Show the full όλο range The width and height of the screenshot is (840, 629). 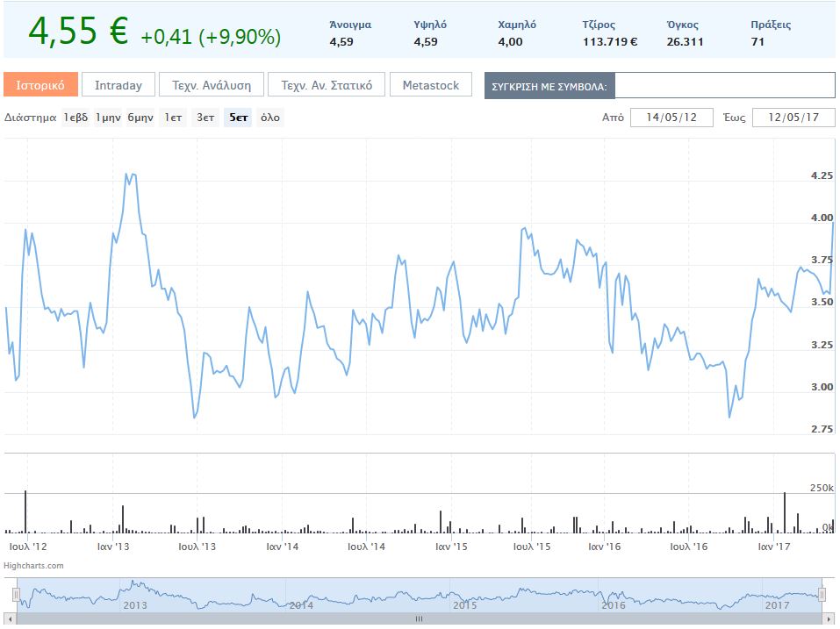[x=270, y=118]
